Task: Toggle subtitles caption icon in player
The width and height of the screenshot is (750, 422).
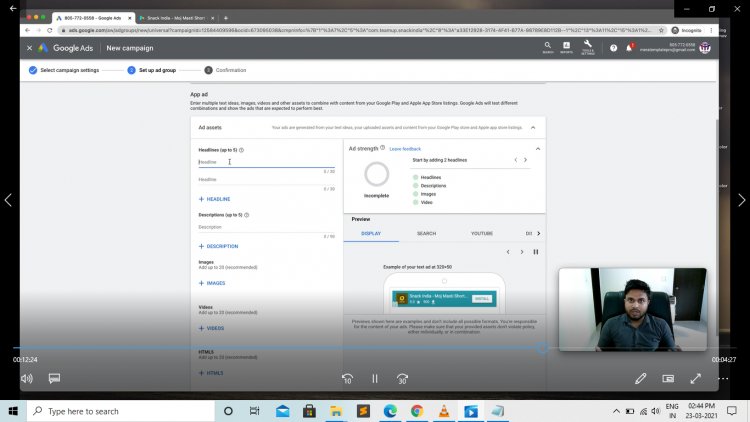Action: pyautogui.click(x=54, y=379)
